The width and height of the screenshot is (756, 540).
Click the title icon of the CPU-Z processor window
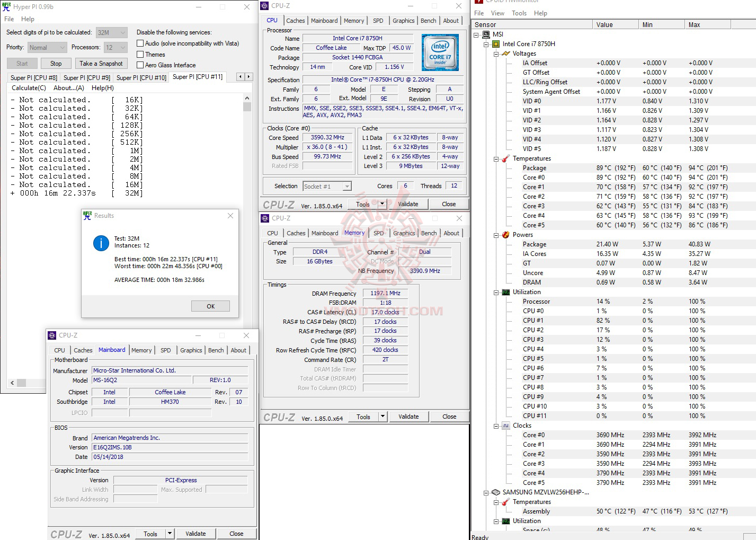[265, 6]
